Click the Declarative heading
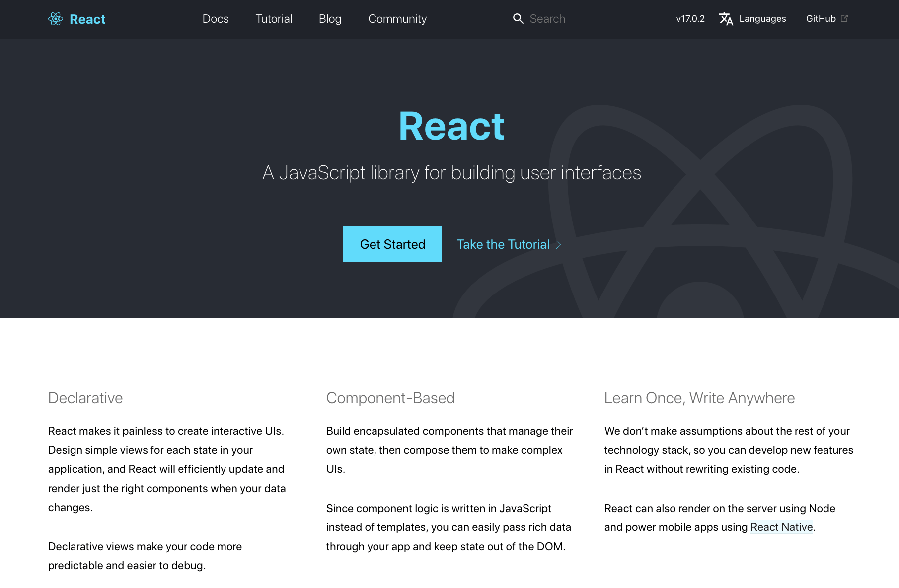This screenshot has height=588, width=899. (85, 398)
